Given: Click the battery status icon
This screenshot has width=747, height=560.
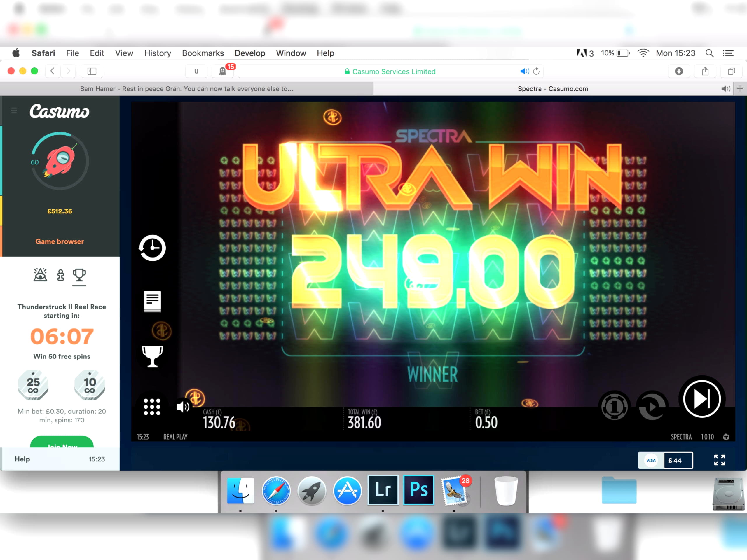Looking at the screenshot, I should pyautogui.click(x=623, y=53).
